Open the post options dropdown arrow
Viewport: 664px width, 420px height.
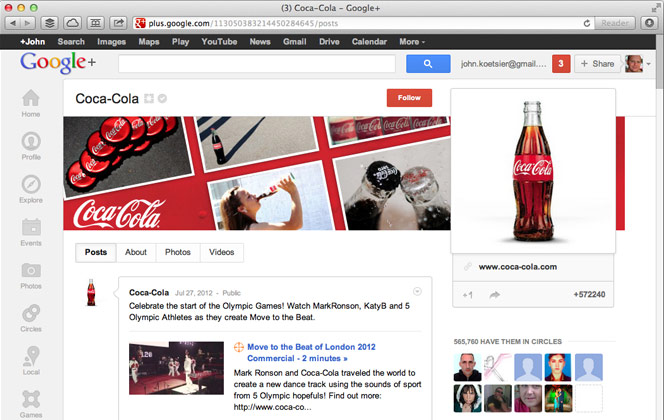click(417, 291)
